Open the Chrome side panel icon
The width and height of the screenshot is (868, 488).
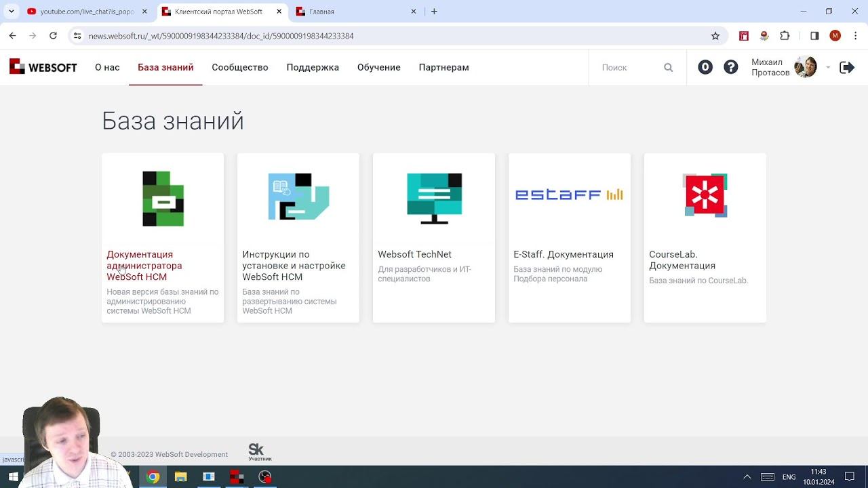(814, 36)
